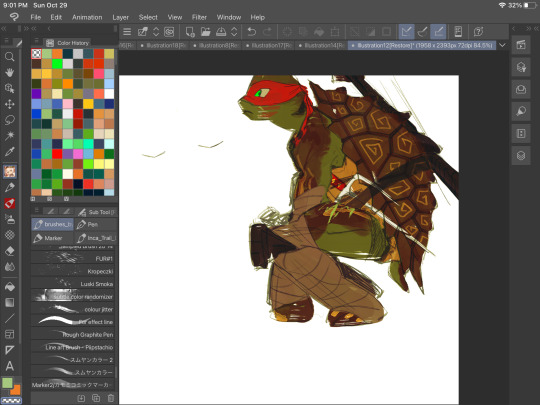Viewport: 540px width, 405px height.
Task: Select the transparent color checkered bar
Action: click(12, 401)
